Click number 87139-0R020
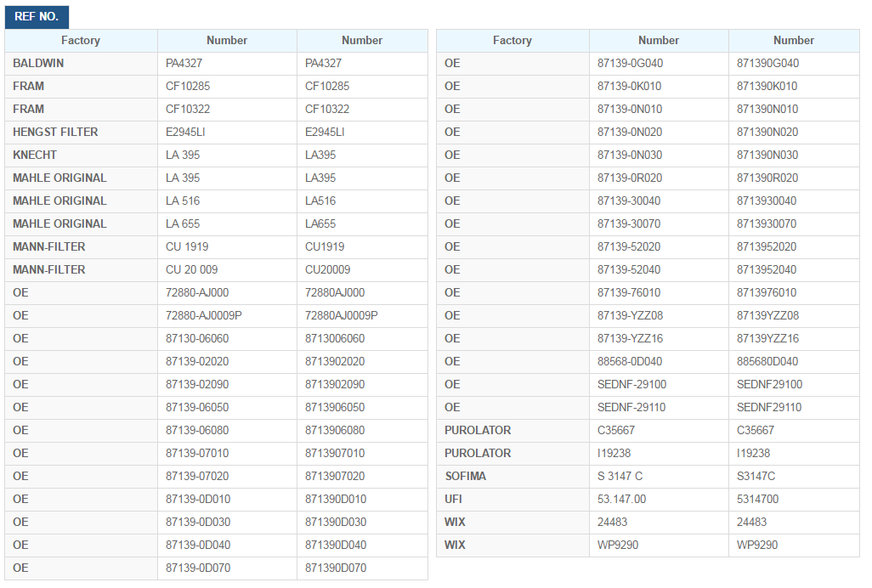872x588 pixels. click(x=630, y=178)
